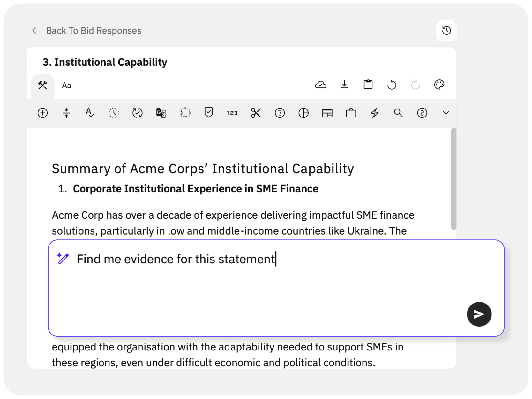Click the search magnifier tool

point(398,113)
